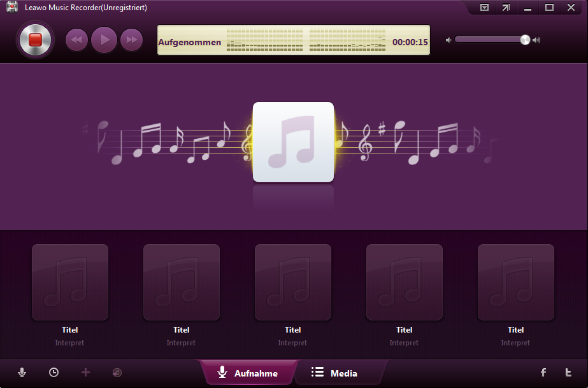
Task: Click the large central album art cover
Action: [x=293, y=142]
